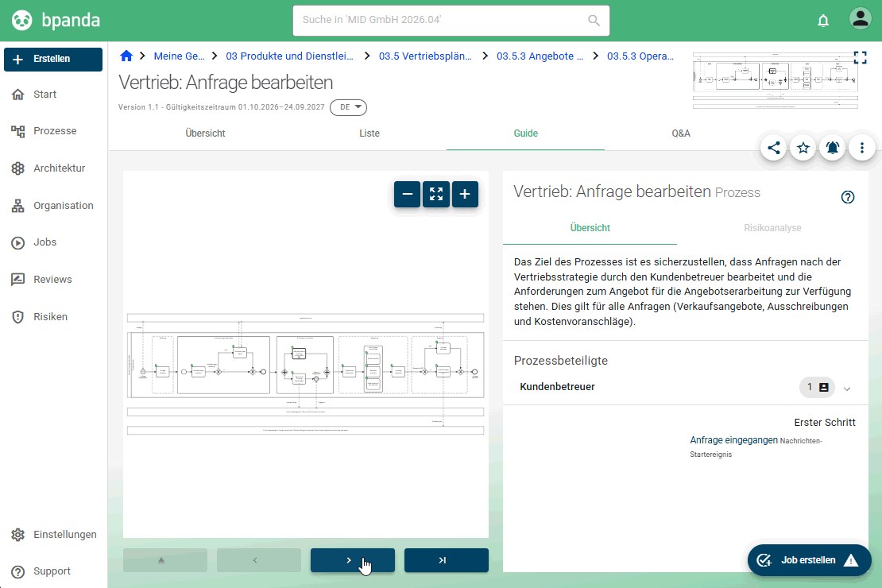Open the 03.5.3 Opera... breadcrumb
Screen dimensions: 882x588
point(640,56)
